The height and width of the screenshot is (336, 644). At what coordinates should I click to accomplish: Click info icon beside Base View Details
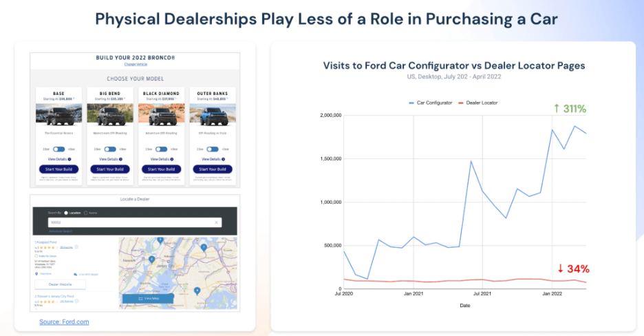[x=69, y=159]
